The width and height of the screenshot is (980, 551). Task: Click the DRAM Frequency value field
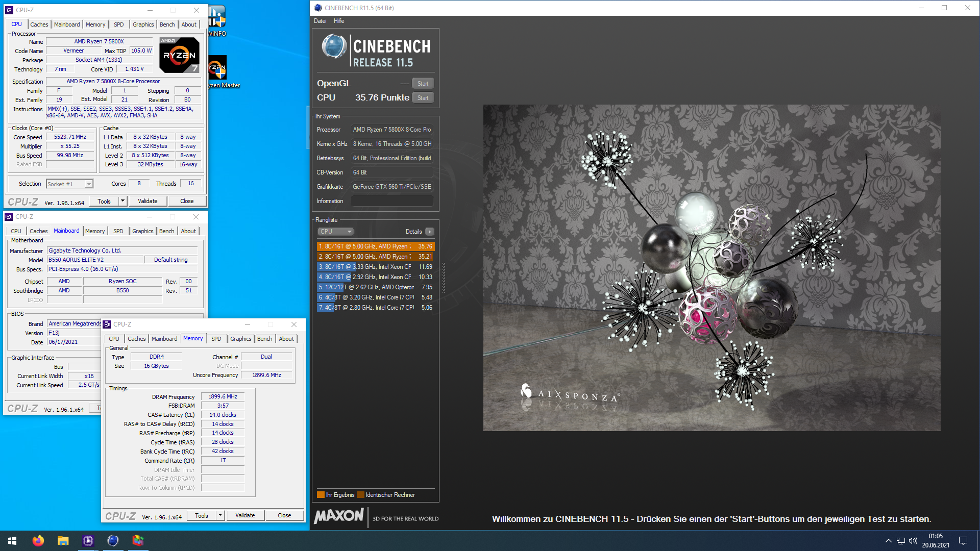pyautogui.click(x=223, y=396)
